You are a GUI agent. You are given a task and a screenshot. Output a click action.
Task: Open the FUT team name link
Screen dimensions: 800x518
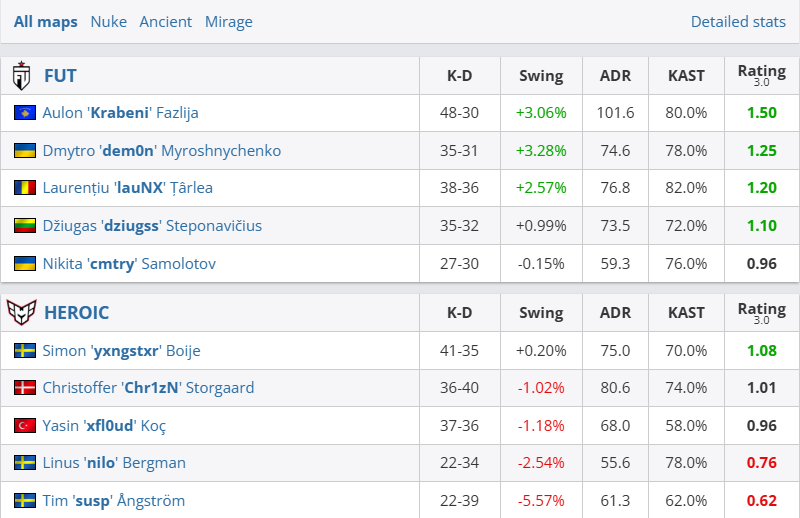(x=60, y=76)
